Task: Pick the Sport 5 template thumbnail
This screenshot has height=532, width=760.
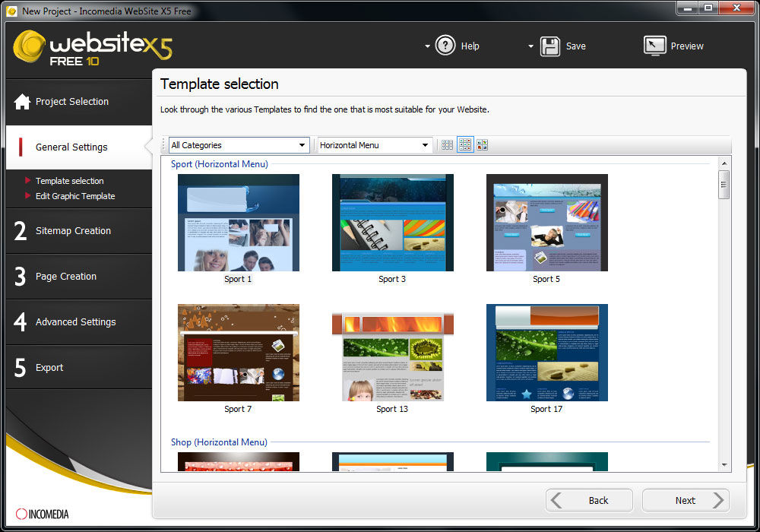Action: 546,223
